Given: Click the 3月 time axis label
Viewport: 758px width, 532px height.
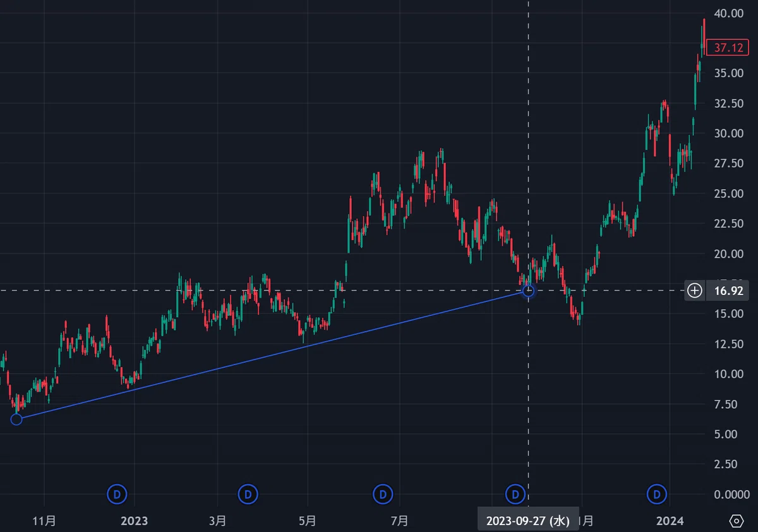Looking at the screenshot, I should pos(217,521).
